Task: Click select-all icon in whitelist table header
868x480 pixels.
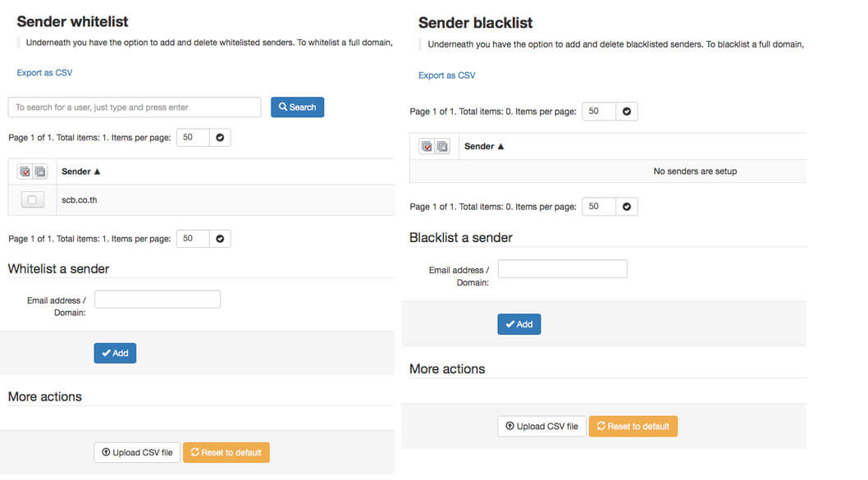Action: coord(25,171)
